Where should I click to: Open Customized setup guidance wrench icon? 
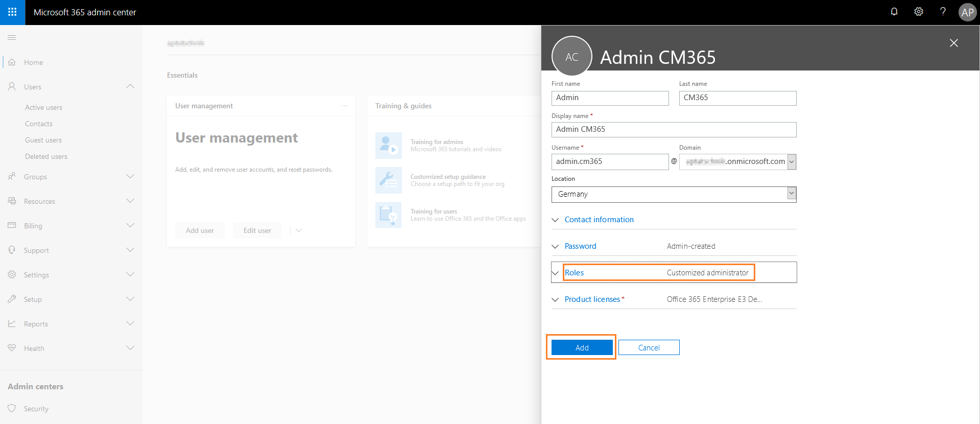[x=389, y=180]
